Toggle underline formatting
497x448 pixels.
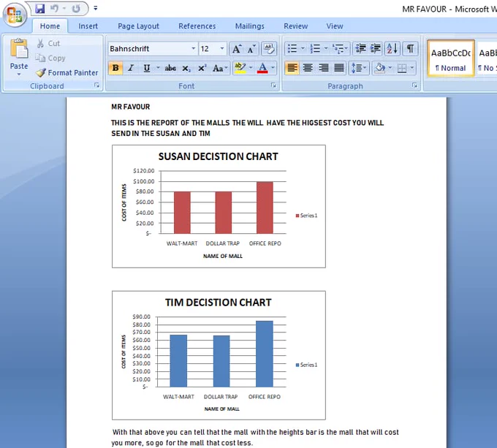click(x=146, y=68)
